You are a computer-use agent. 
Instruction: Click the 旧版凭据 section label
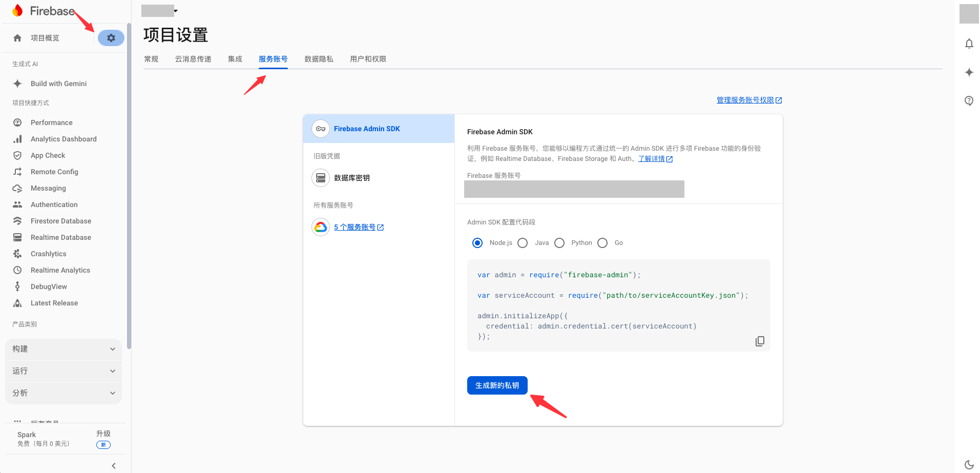coord(327,156)
